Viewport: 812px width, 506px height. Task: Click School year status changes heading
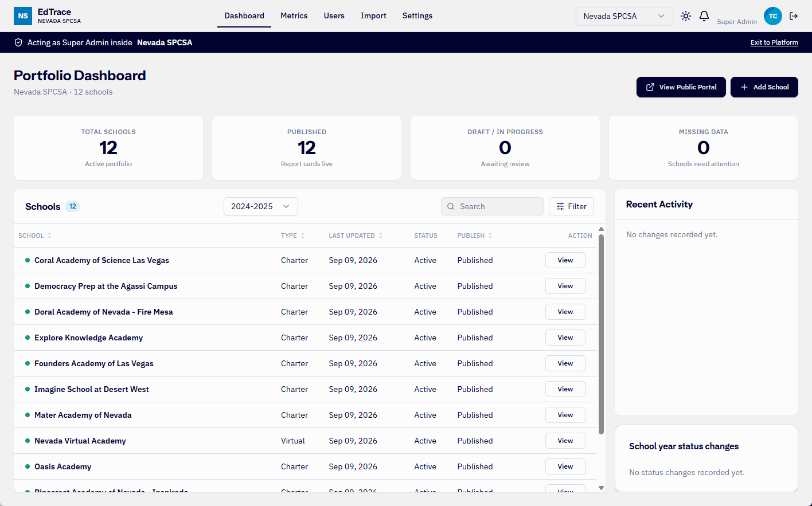pos(684,446)
